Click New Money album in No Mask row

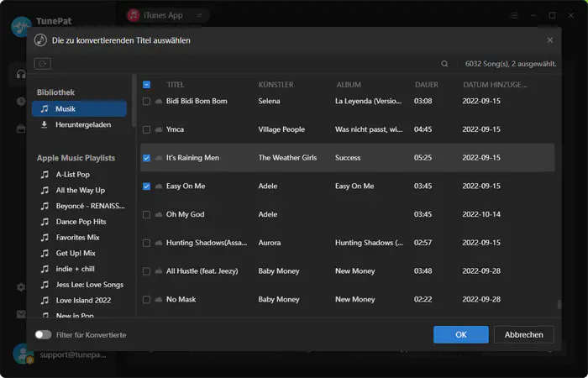(355, 299)
